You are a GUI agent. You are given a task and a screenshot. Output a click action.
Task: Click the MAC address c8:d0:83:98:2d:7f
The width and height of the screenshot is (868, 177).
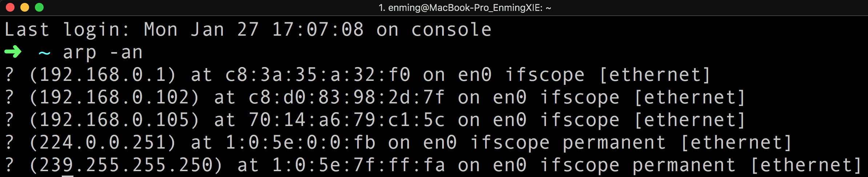tap(347, 97)
